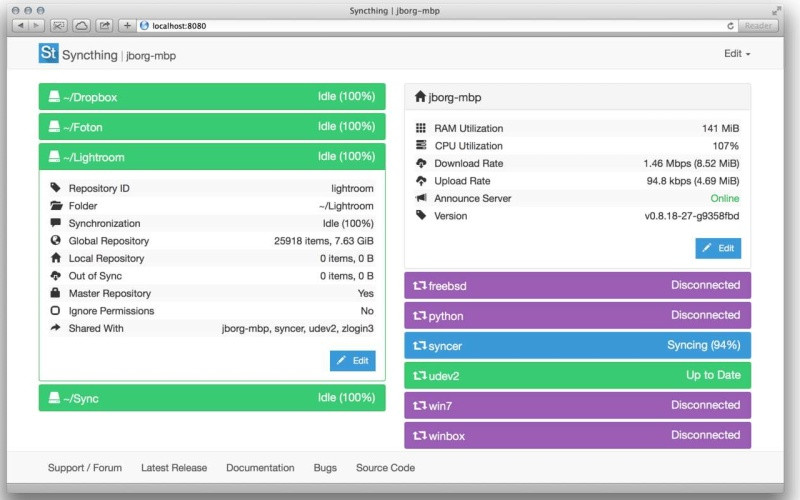800x500 pixels.
Task: Click the drive icon beside ~/Sync
Action: click(54, 398)
